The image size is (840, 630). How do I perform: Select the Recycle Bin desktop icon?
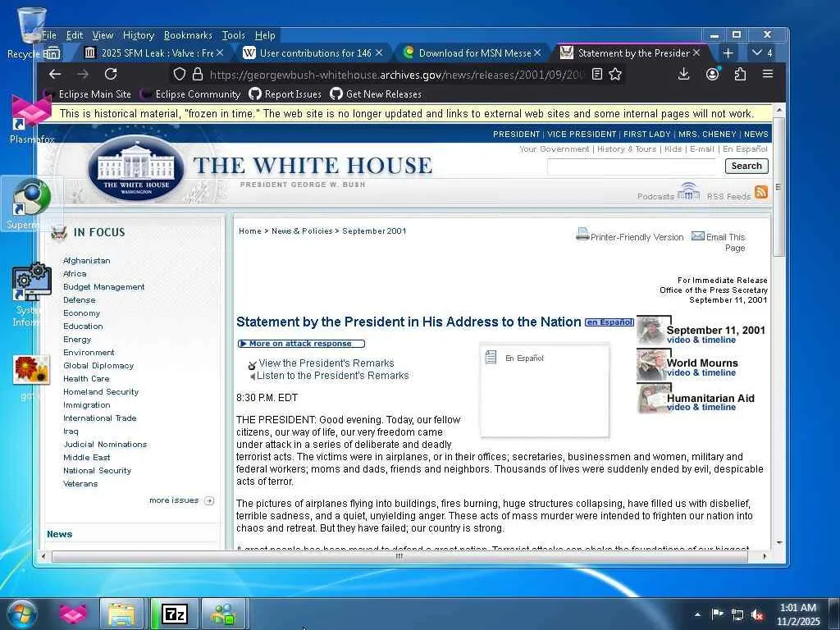31,33
